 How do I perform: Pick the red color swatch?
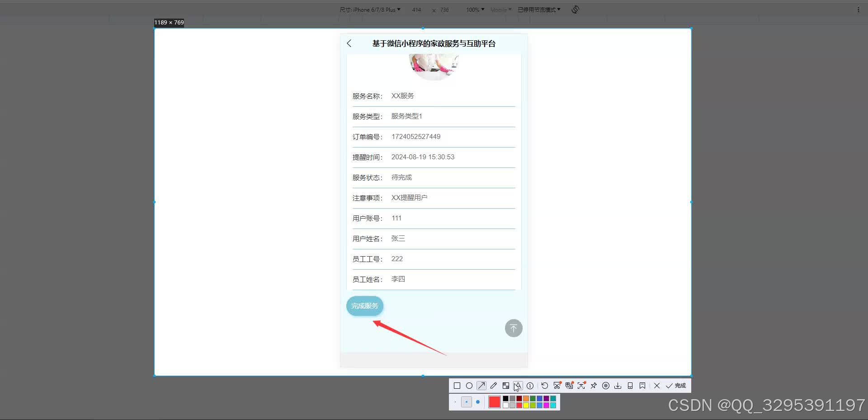tap(494, 402)
